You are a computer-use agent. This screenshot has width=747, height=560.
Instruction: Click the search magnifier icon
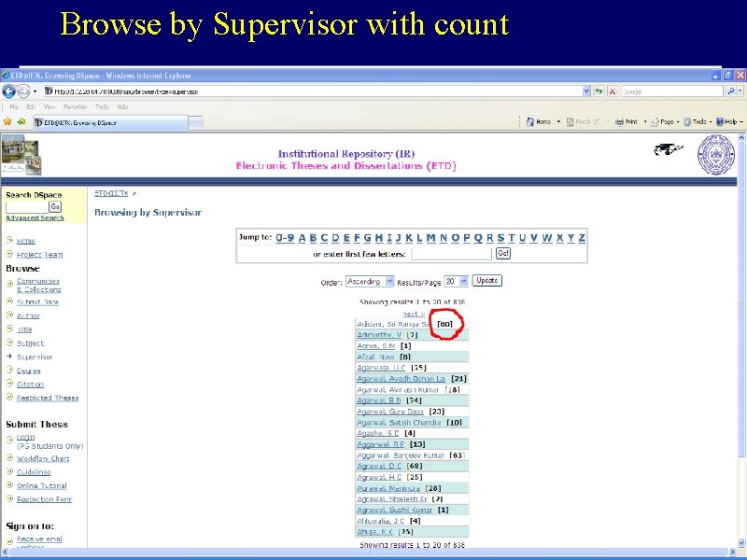coord(731,91)
